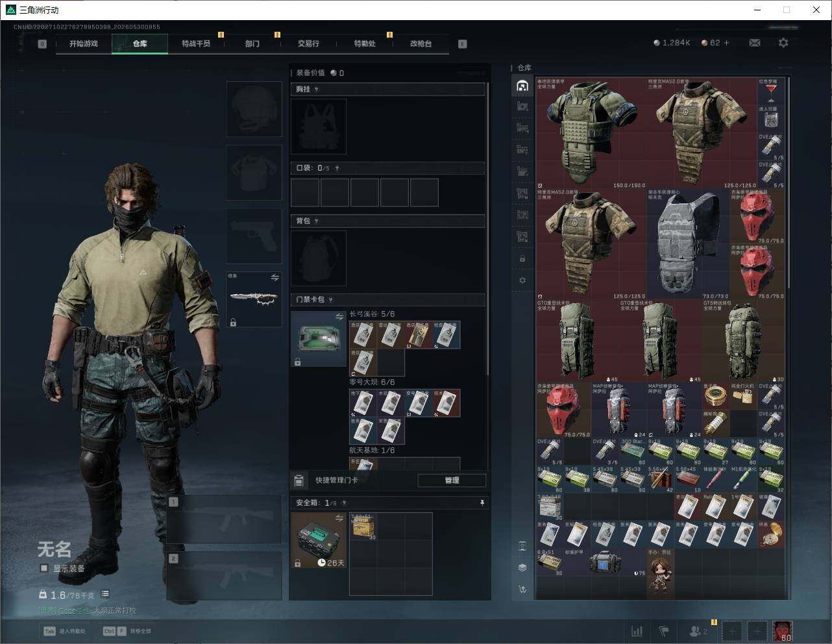The width and height of the screenshot is (832, 644).
Task: Select the armor with 150.0/150.0 durability
Action: pos(591,133)
